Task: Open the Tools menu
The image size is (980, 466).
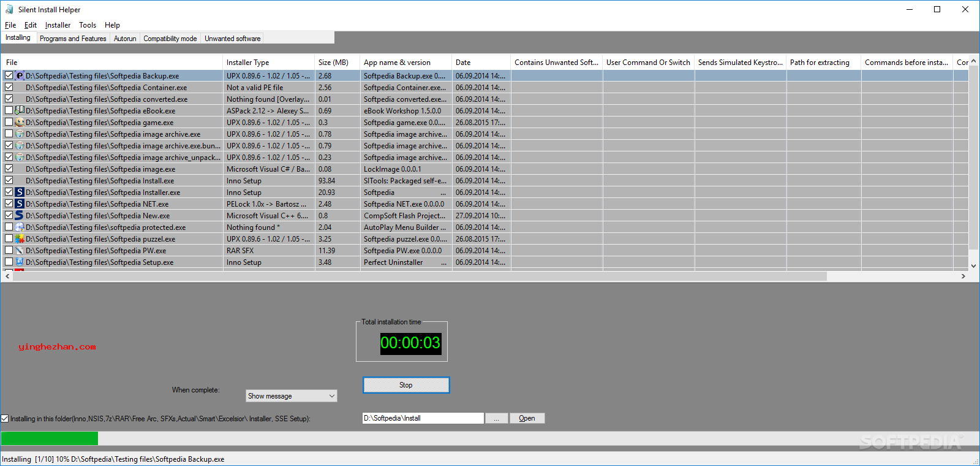Action: coord(88,25)
